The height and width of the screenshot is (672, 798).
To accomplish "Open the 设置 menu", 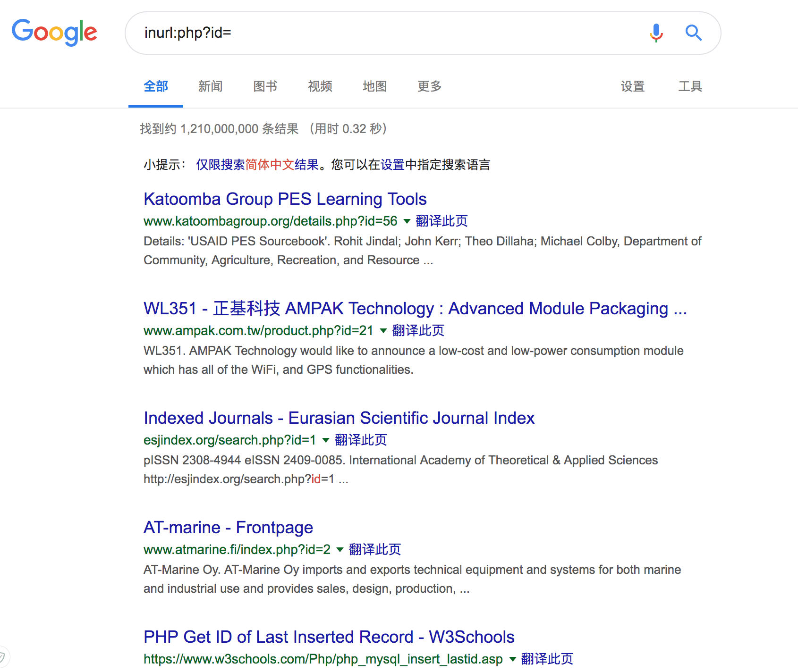I will point(633,86).
